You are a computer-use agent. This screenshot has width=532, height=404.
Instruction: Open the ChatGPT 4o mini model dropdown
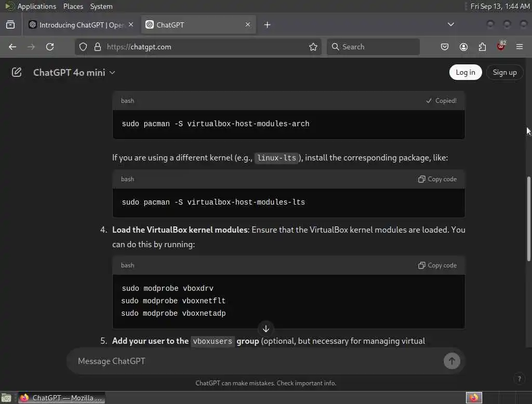pos(74,73)
